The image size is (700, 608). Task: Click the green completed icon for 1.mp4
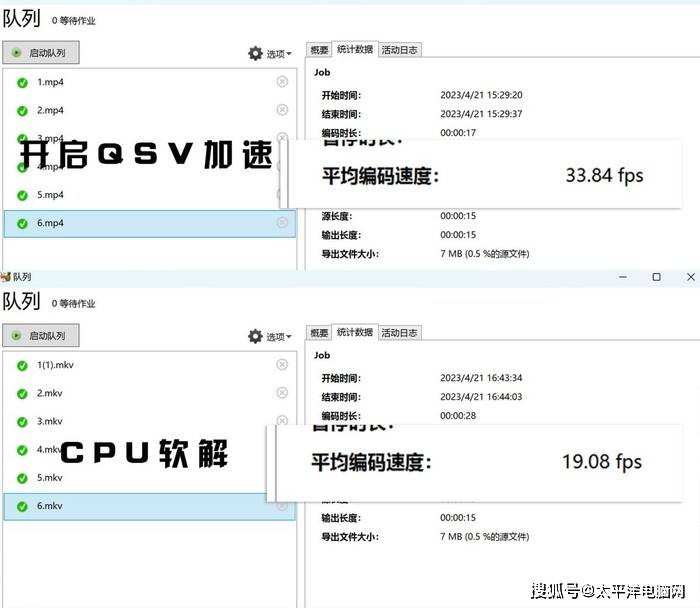(x=22, y=83)
